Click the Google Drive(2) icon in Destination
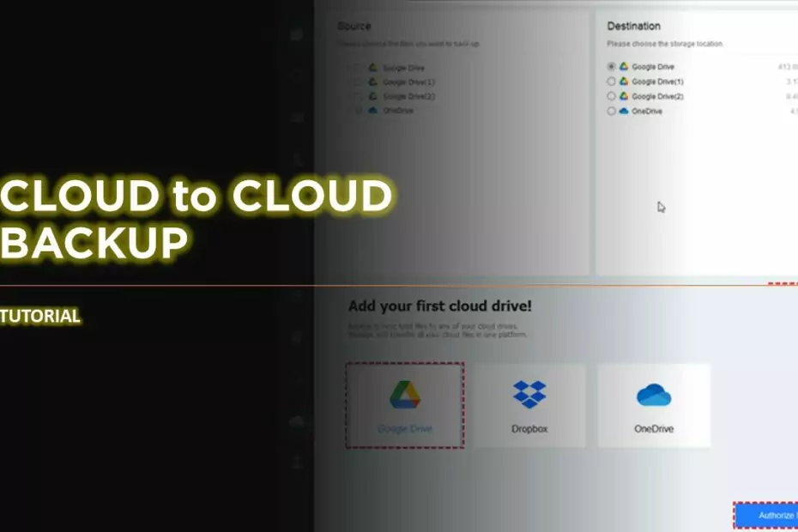 (624, 96)
